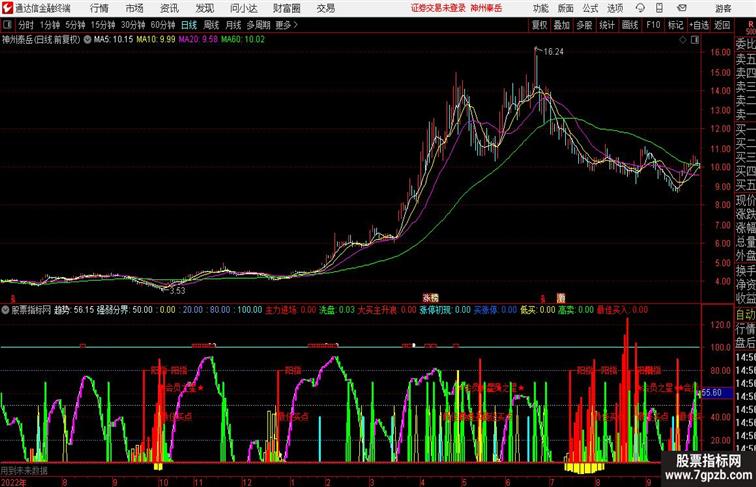Image resolution: width=756 pixels, height=487 pixels.
Task: Click the 涨榜 marker below price chart
Action: (431, 298)
